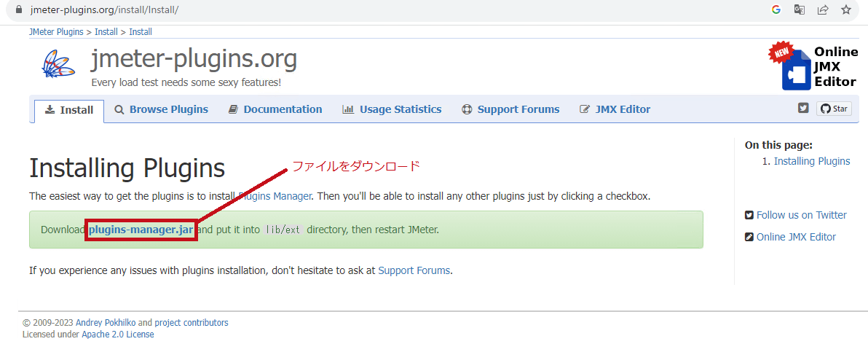Click the Installing Plugins heading

pyautogui.click(x=127, y=168)
